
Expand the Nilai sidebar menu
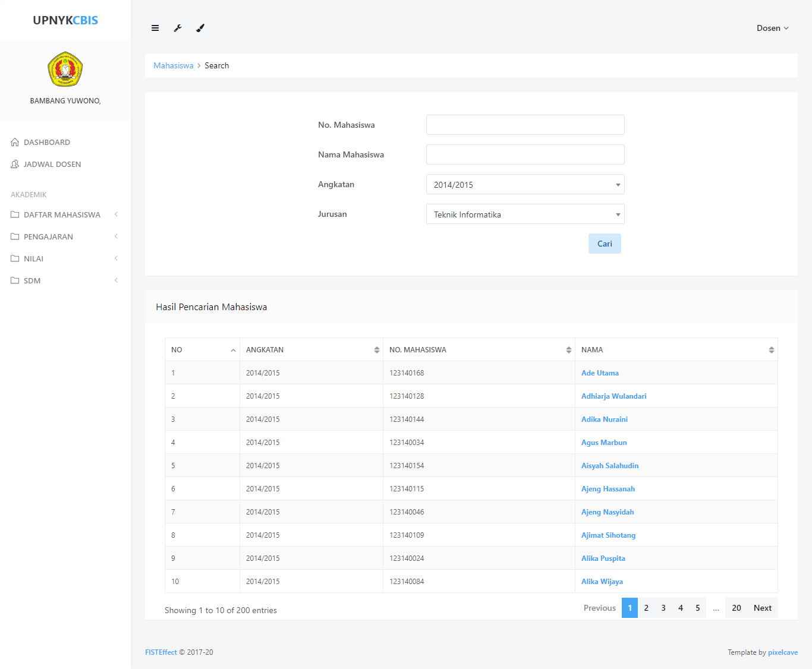pos(34,258)
